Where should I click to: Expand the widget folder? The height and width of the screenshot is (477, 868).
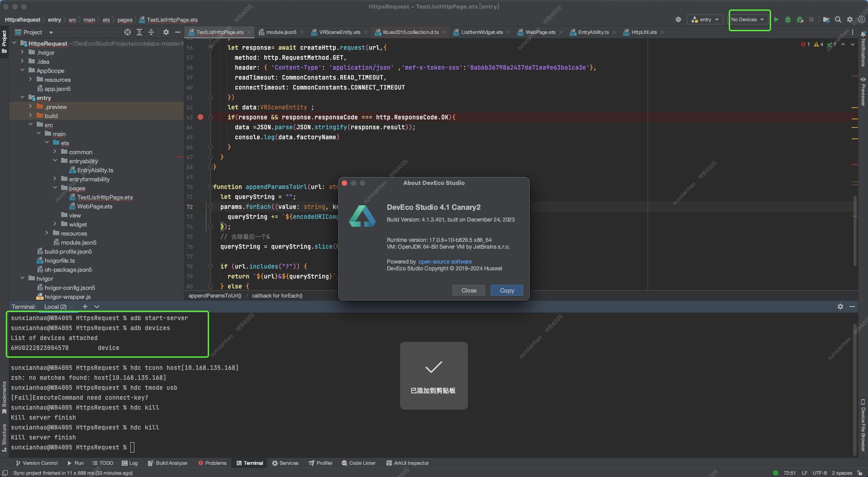pos(55,224)
